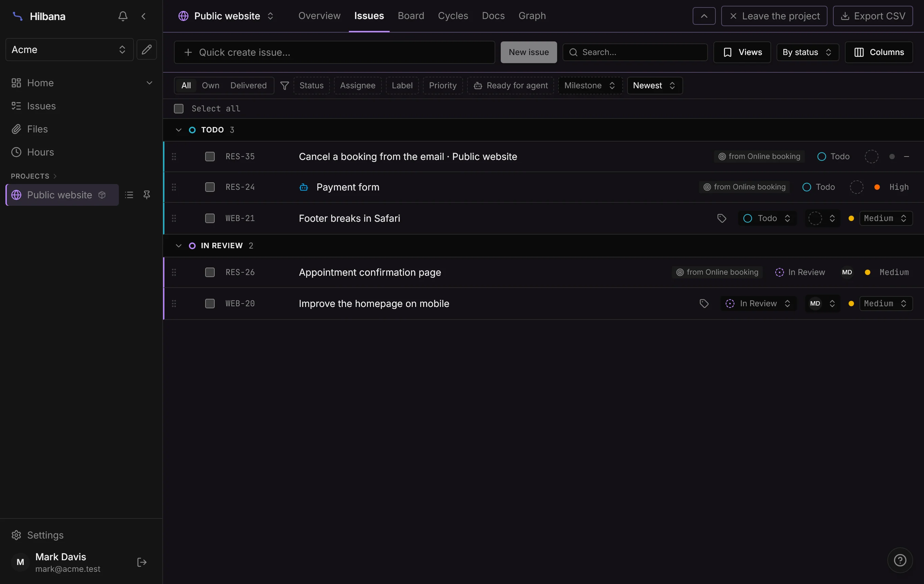
Task: Click the New issue button
Action: [x=529, y=52]
